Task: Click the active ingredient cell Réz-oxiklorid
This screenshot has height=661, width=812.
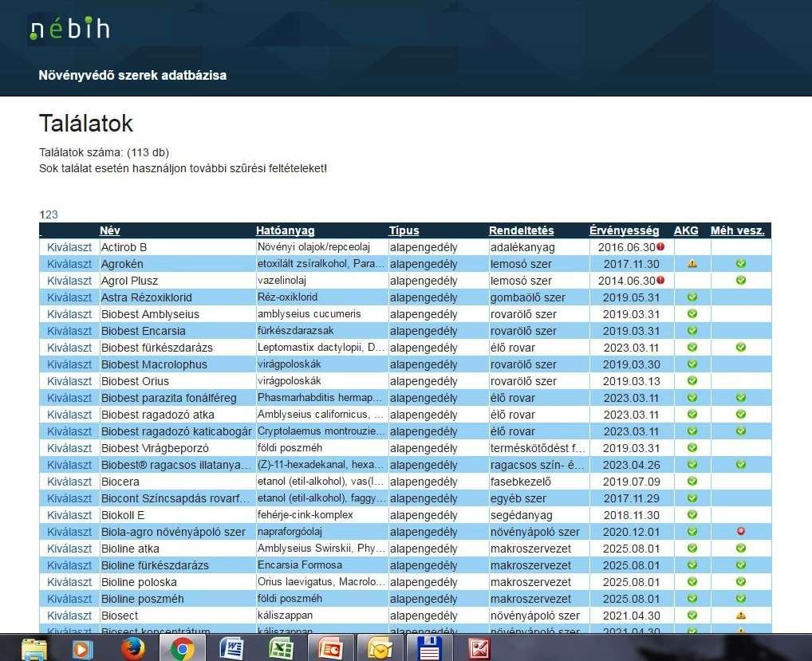Action: coord(287,297)
